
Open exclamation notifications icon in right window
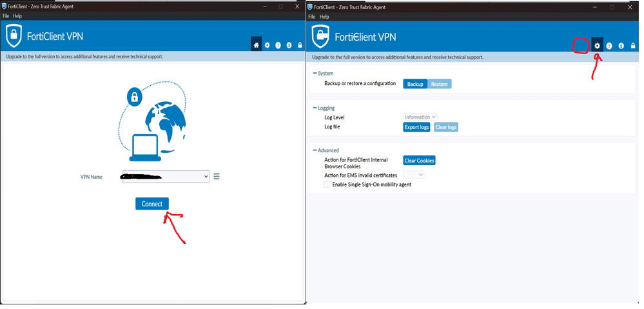[609, 46]
